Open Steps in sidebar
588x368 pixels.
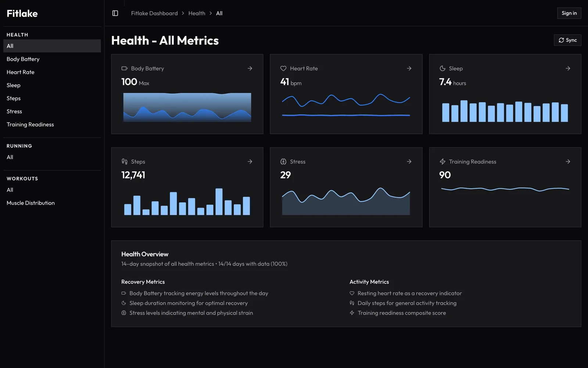(52, 98)
